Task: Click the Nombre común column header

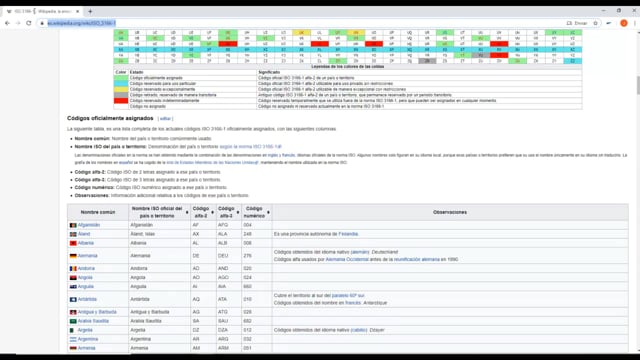Action: click(x=98, y=212)
